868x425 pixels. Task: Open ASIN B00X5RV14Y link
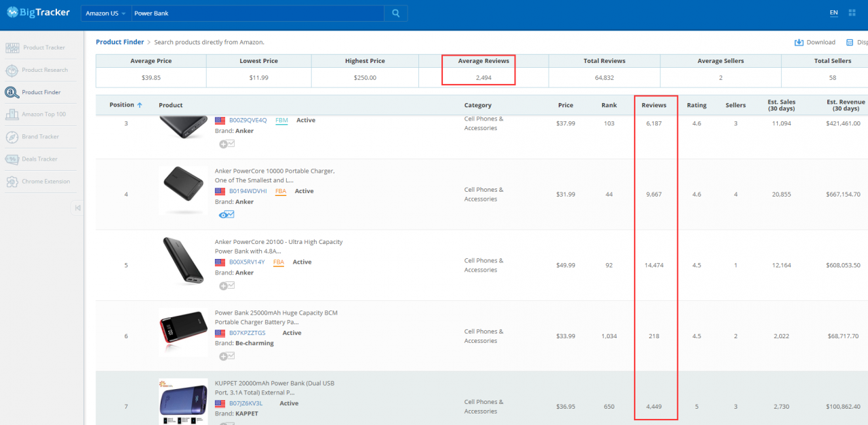click(x=247, y=262)
